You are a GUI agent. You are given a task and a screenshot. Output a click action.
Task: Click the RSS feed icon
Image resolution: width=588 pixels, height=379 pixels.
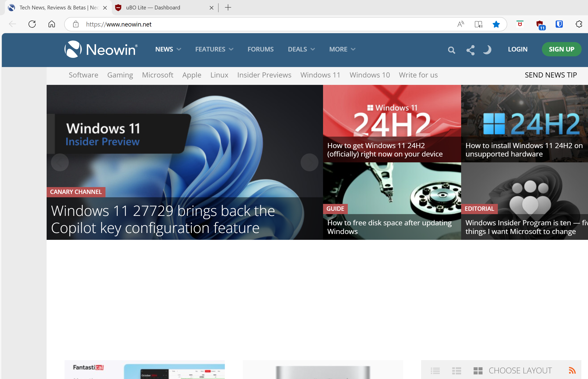[572, 370]
